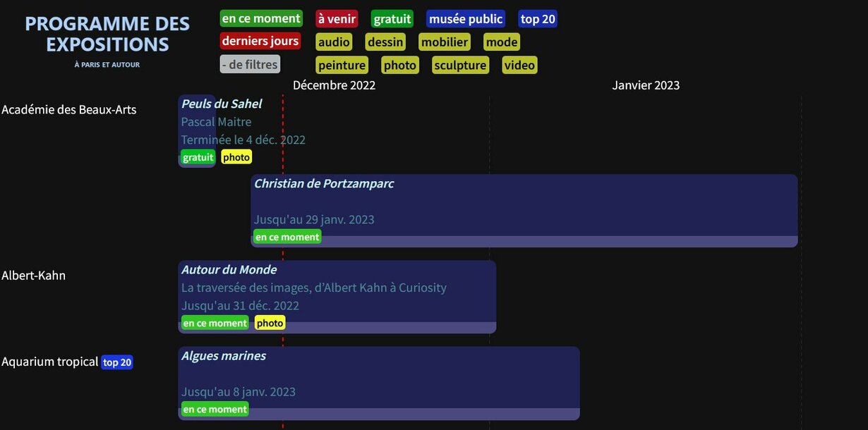Activate the "video" filter tag
Image resolution: width=868 pixels, height=430 pixels.
(519, 66)
